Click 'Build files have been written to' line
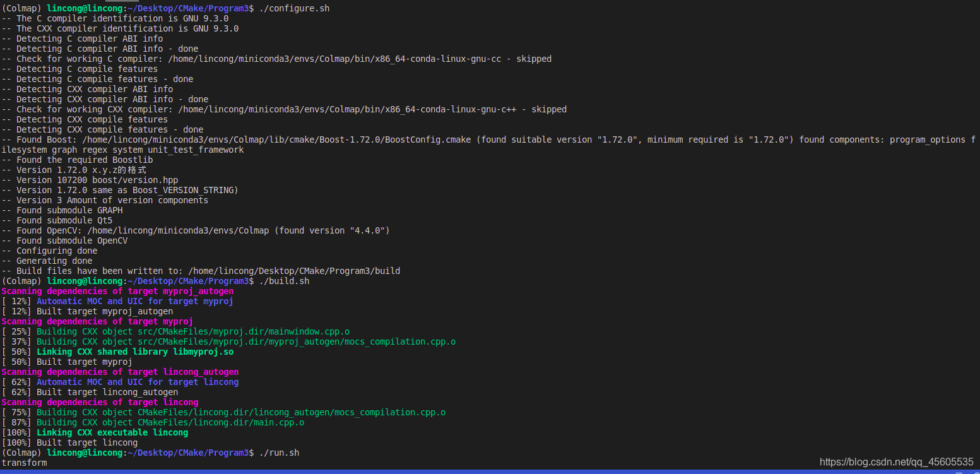 (x=201, y=271)
